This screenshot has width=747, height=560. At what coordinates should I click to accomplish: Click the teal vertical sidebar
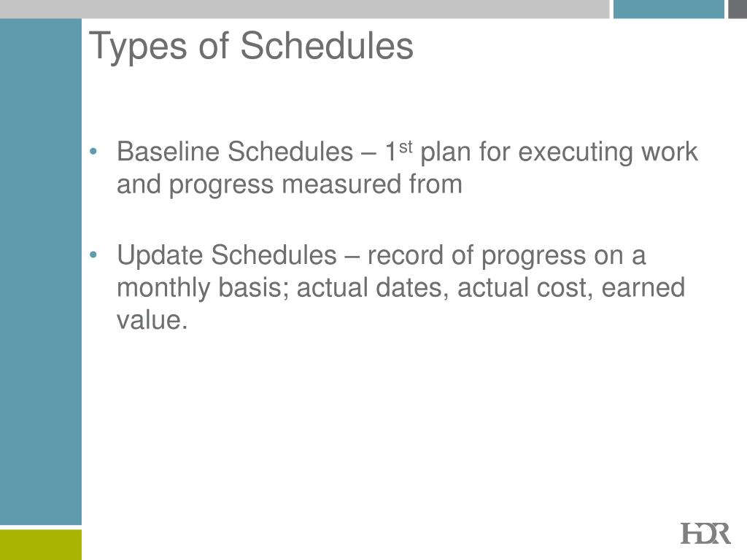41,271
